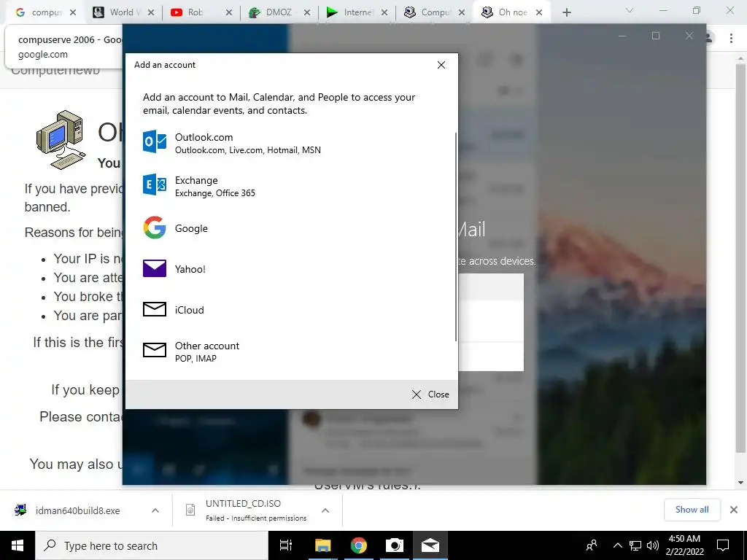Open the Windows Start menu
The height and width of the screenshot is (560, 747).
[18, 545]
